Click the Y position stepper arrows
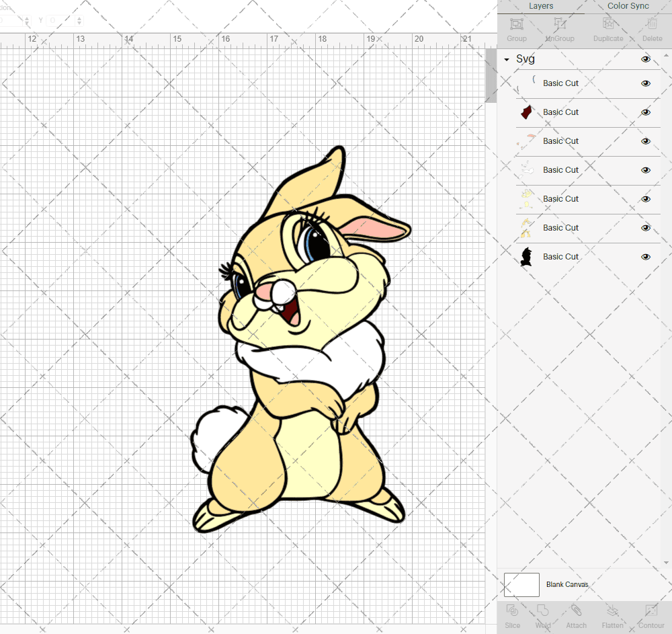 point(79,20)
